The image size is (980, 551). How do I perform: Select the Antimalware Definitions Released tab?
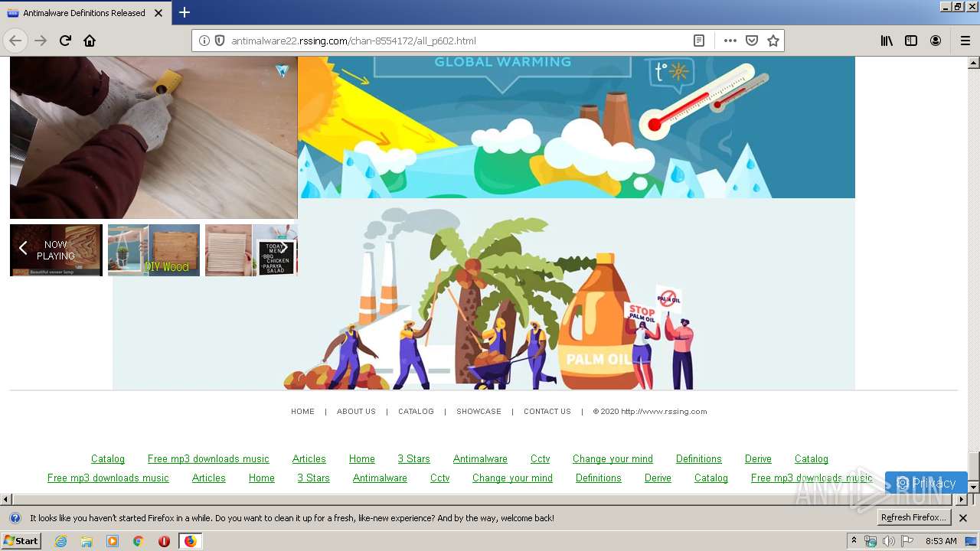(x=85, y=13)
